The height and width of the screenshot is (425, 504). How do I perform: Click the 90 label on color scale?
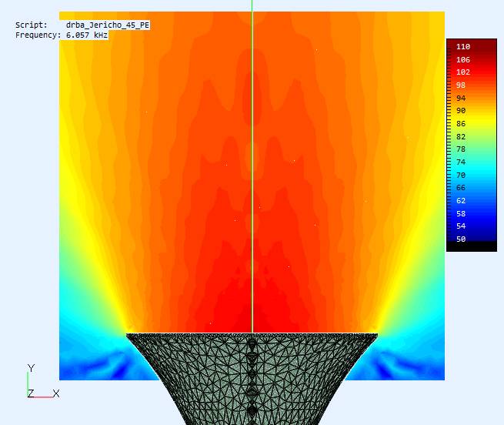(x=461, y=111)
